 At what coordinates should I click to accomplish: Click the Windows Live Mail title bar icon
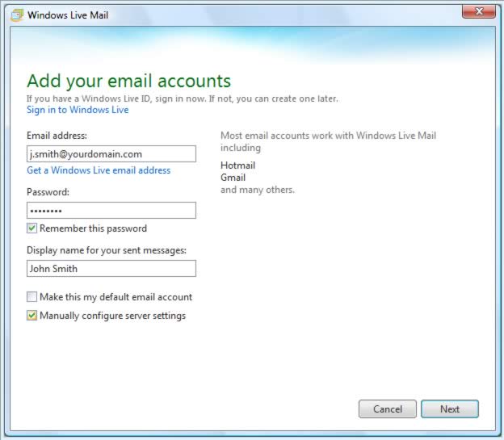point(17,15)
